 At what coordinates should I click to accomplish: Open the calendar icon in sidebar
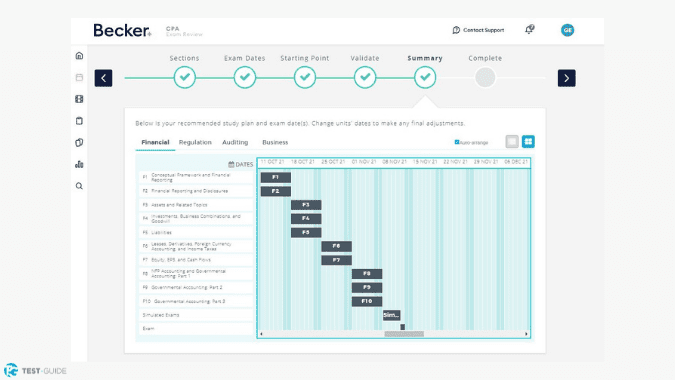coord(79,77)
